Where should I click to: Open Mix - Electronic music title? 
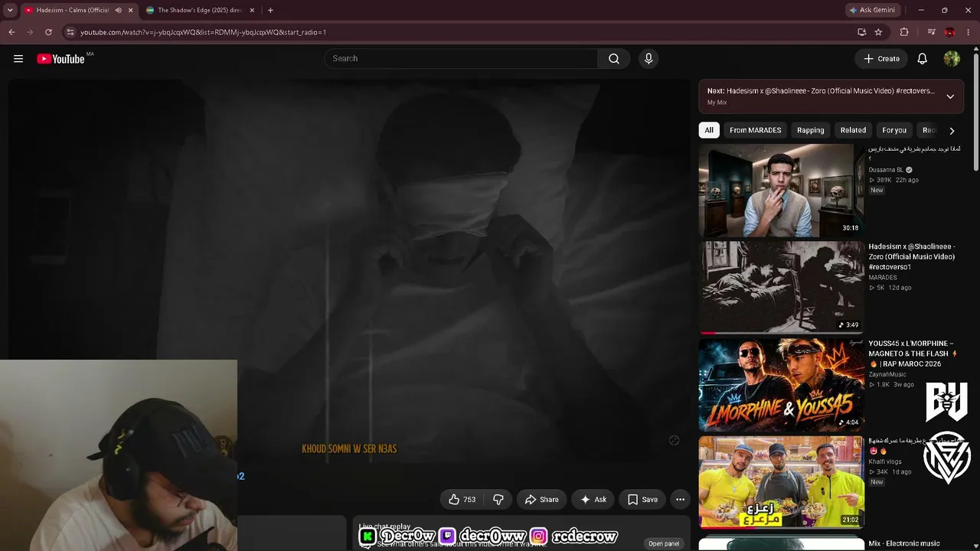[x=904, y=543]
